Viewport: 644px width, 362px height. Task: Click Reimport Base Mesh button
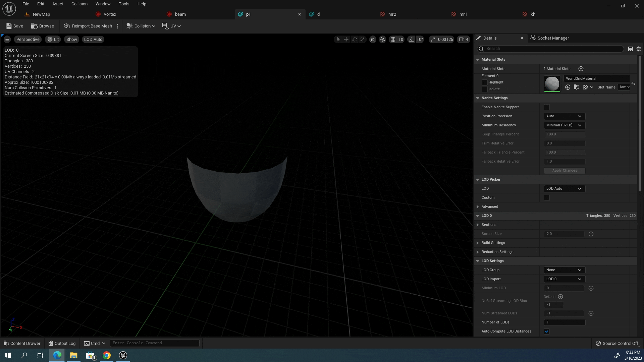[x=88, y=26]
